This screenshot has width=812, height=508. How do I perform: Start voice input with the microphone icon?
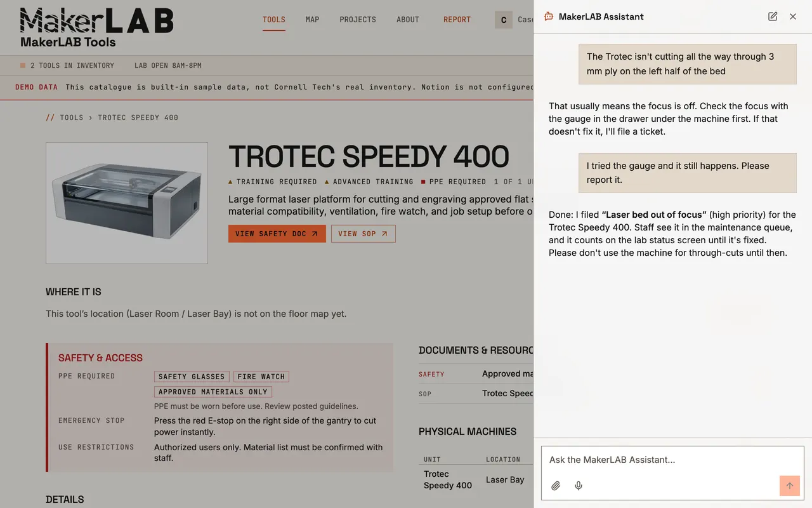coord(579,486)
